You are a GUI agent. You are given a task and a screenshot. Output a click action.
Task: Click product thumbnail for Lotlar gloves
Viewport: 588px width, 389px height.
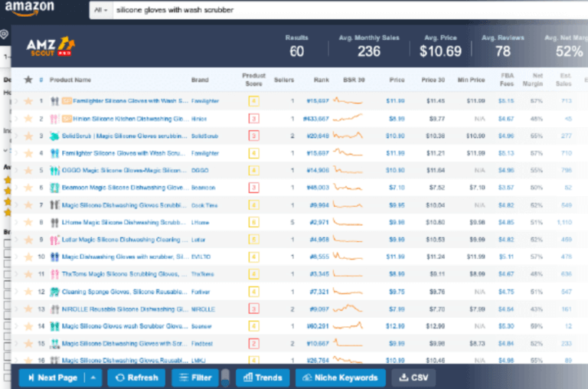(x=54, y=240)
